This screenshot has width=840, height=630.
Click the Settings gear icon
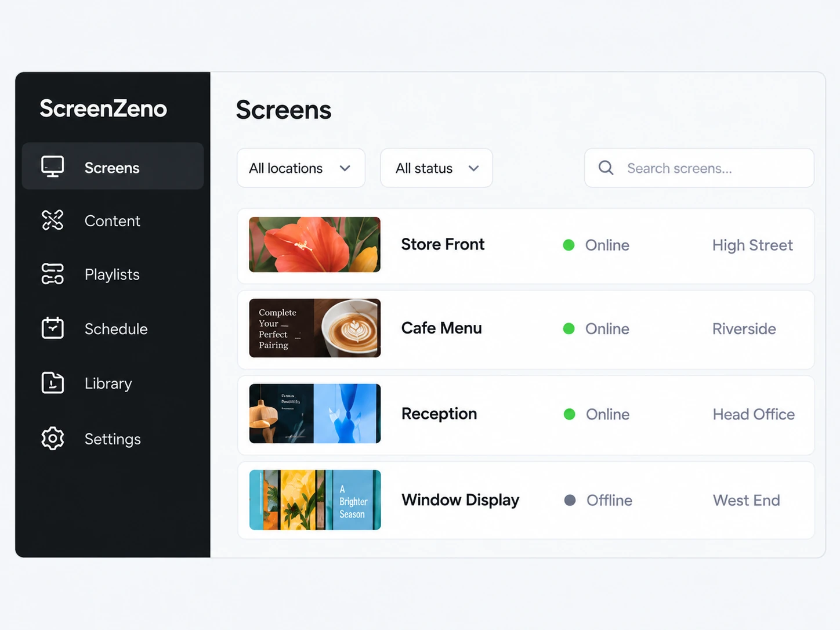52,439
